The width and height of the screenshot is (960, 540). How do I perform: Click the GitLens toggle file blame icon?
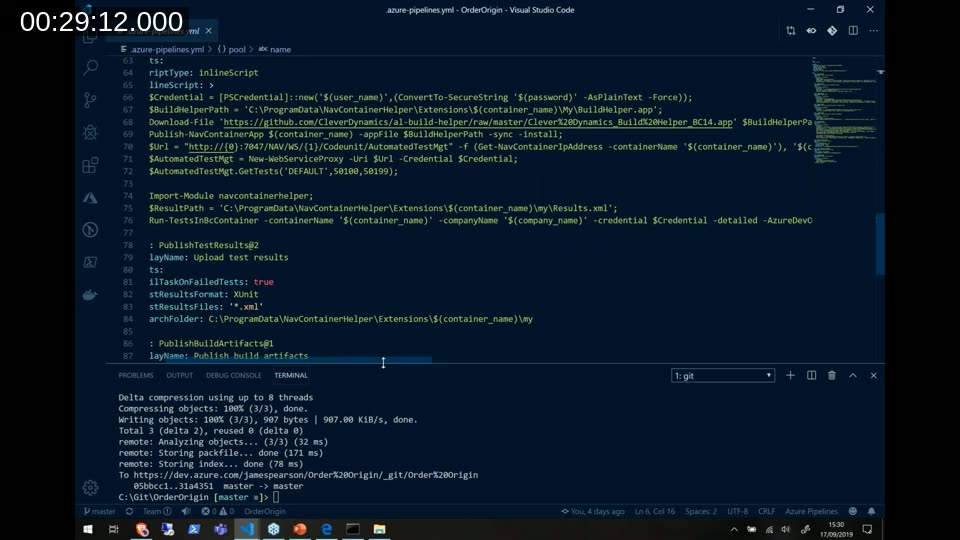[811, 31]
